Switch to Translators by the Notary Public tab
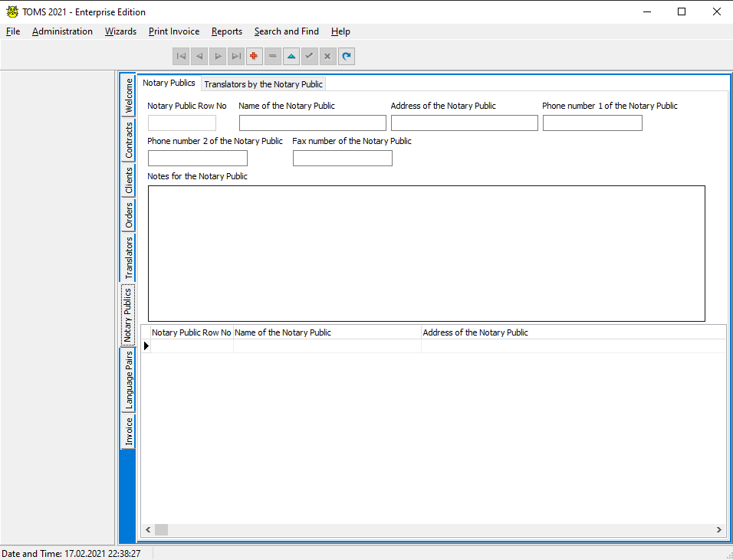This screenshot has width=733, height=560. 263,84
